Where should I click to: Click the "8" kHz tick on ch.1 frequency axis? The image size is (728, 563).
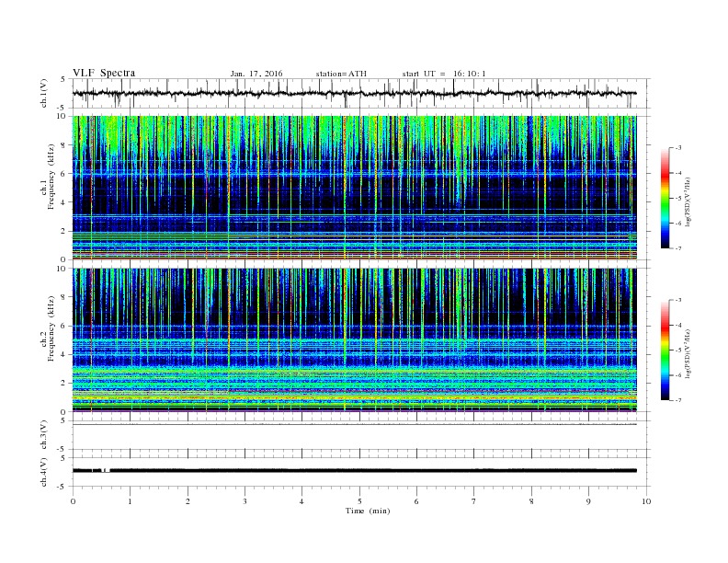click(x=63, y=145)
